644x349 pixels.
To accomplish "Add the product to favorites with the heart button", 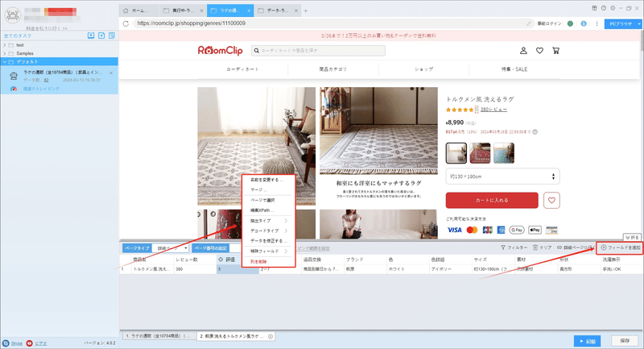I will pyautogui.click(x=551, y=200).
